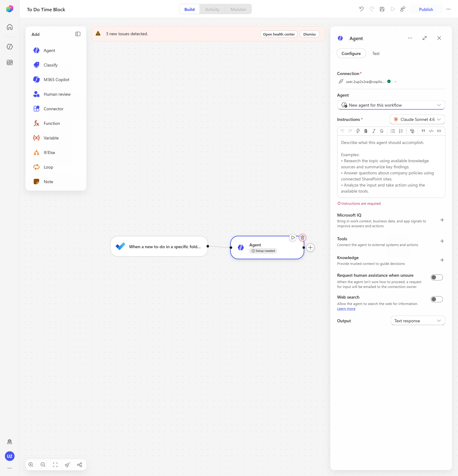Save the workflow with the floppy disk icon
The width and height of the screenshot is (458, 476).
click(382, 9)
